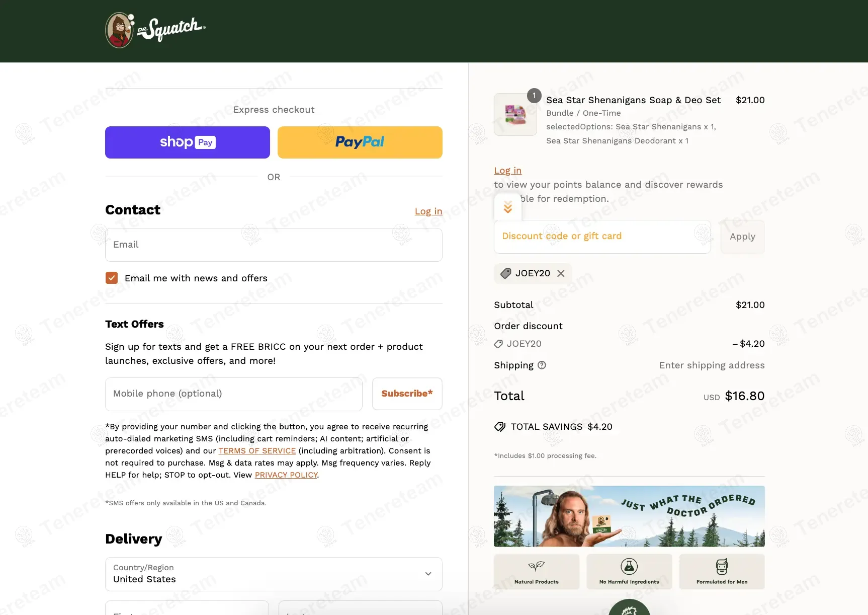Click the shipping help question icon
868x615 pixels.
(x=542, y=365)
